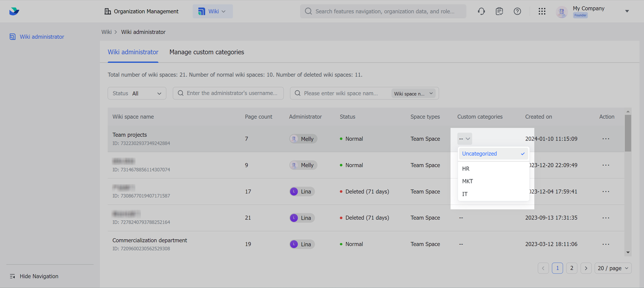Open action menu for 17-page Lina row
The image size is (644, 288).
click(606, 191)
